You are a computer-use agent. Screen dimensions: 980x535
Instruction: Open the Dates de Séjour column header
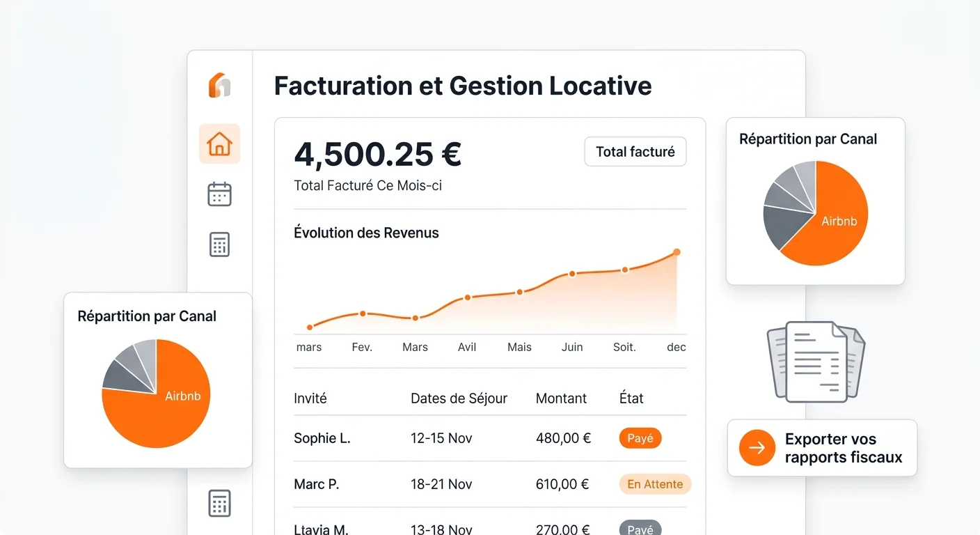tap(459, 398)
